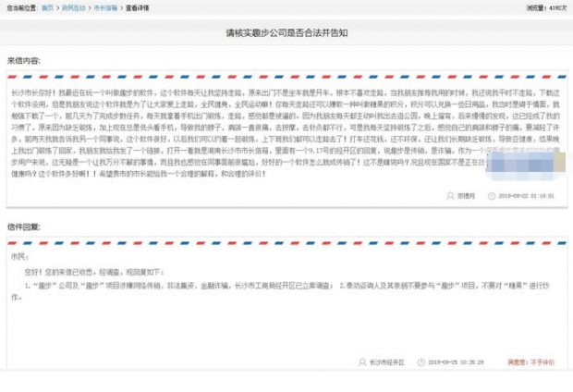Click the arrow between 首页 and 政民互动
573x392 pixels.
pos(57,8)
